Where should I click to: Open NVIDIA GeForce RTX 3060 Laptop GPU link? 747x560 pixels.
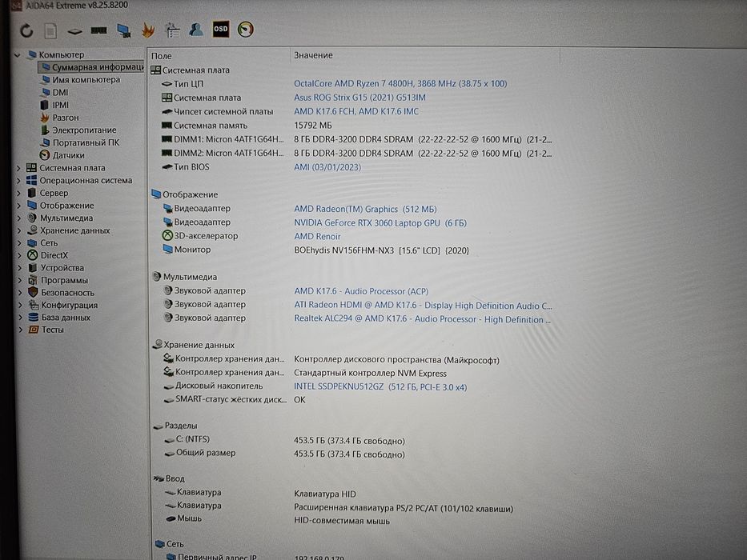(x=380, y=222)
